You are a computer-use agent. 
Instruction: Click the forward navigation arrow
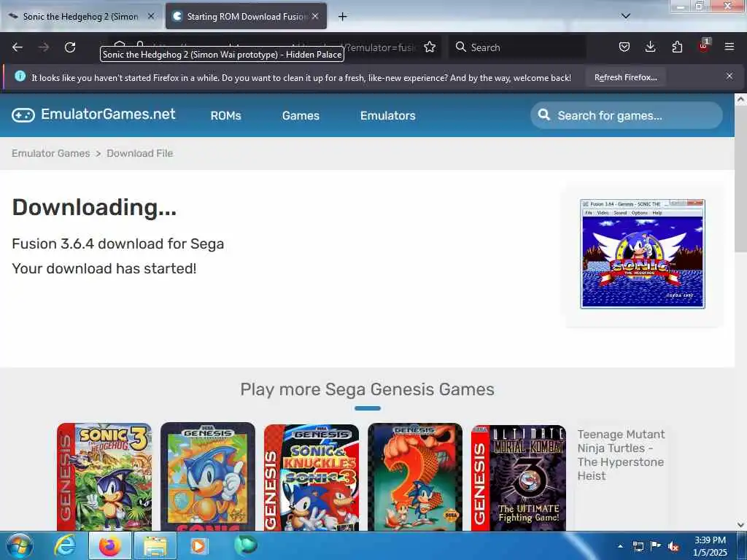point(44,47)
